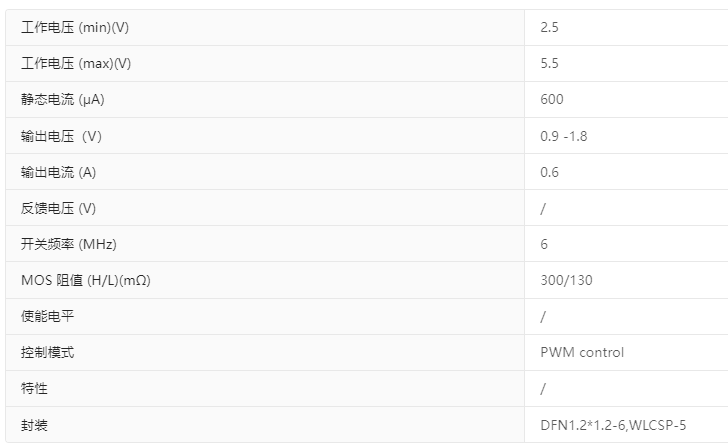Screen dimensions: 728x448
Task: Click the 静态电流 (μA) label
Action: [x=63, y=100]
